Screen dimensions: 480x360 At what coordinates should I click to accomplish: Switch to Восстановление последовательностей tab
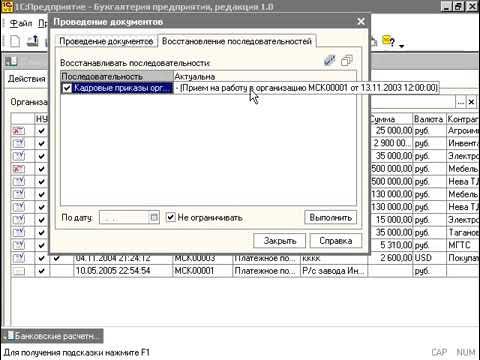[237, 41]
